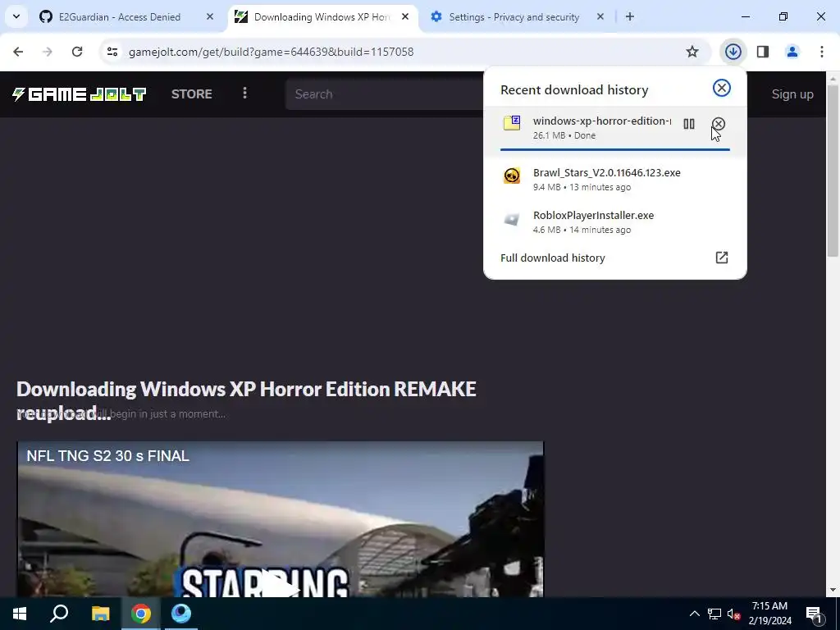Go back to the previous page
This screenshot has height=630, width=840.
point(18,52)
